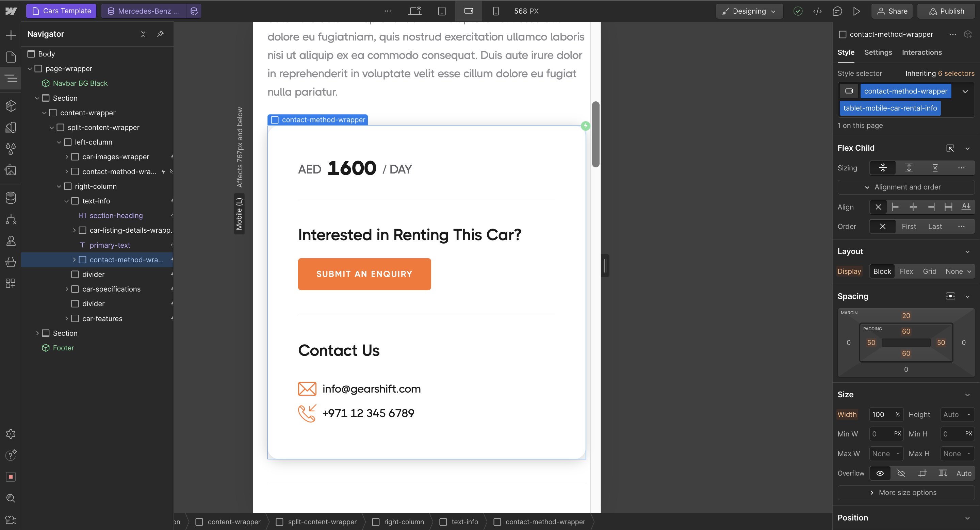The image size is (980, 530).
Task: Collapse the right-column tree item
Action: pos(59,186)
